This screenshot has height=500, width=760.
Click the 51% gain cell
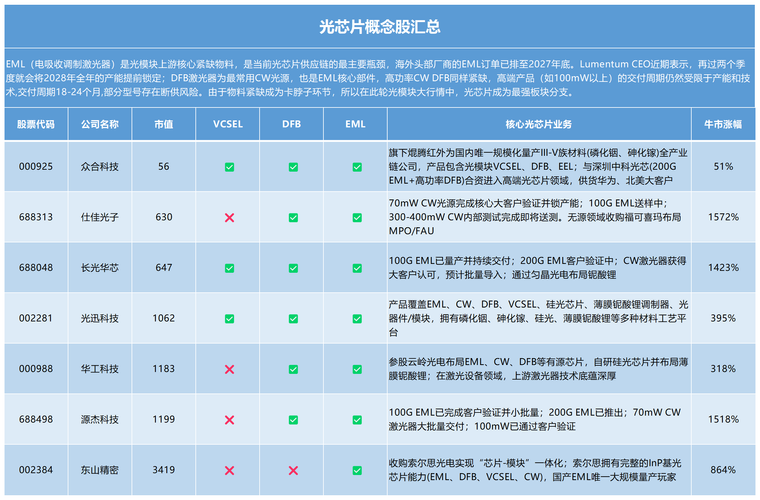(x=723, y=167)
